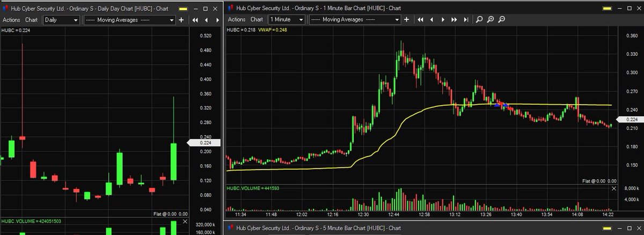Screen dimensions: 644x235
Task: Step forward one bar in 1 Minute chart
Action: click(443, 19)
